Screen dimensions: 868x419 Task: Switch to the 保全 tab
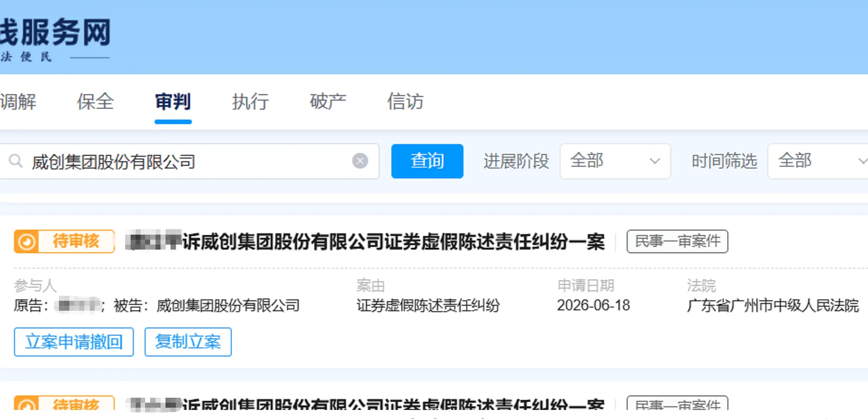coord(95,101)
